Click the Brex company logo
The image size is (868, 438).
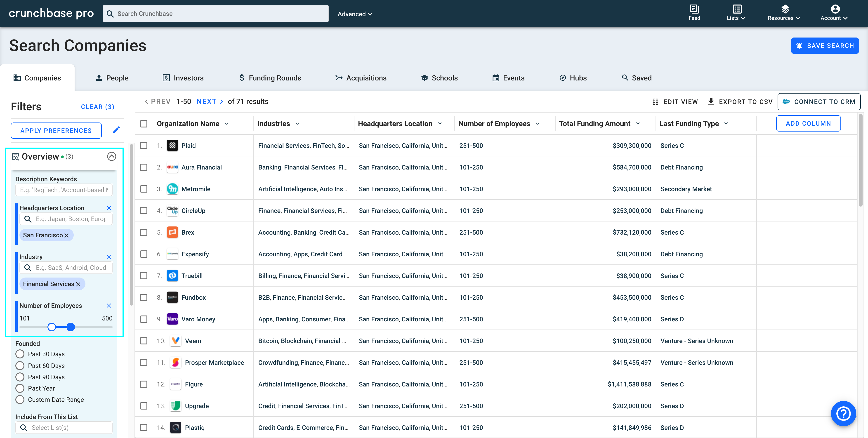point(172,233)
